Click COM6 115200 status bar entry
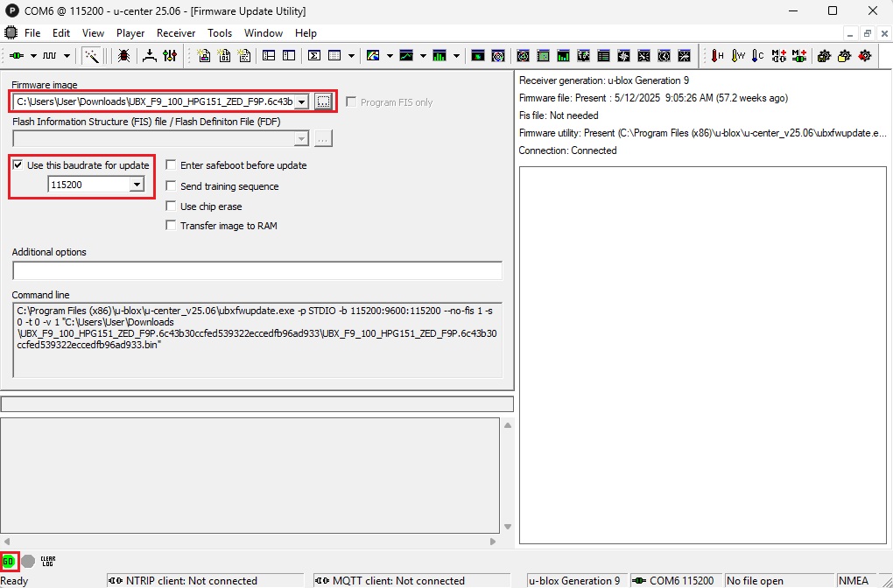This screenshot has height=588, width=893. coord(676,581)
